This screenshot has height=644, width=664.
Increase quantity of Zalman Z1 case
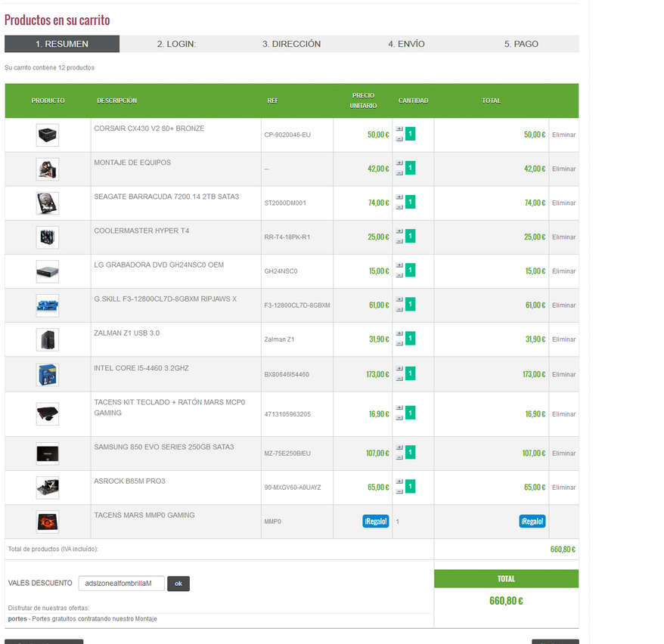coord(399,334)
